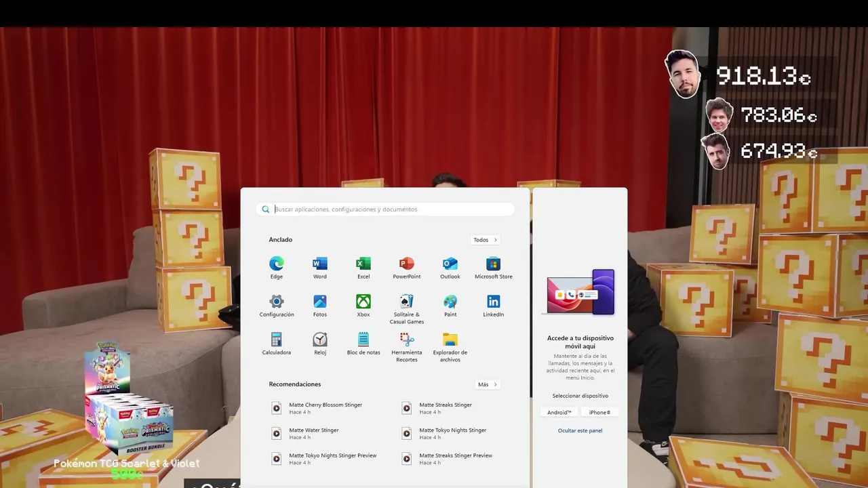
Task: Select the iPhone device button
Action: 599,412
